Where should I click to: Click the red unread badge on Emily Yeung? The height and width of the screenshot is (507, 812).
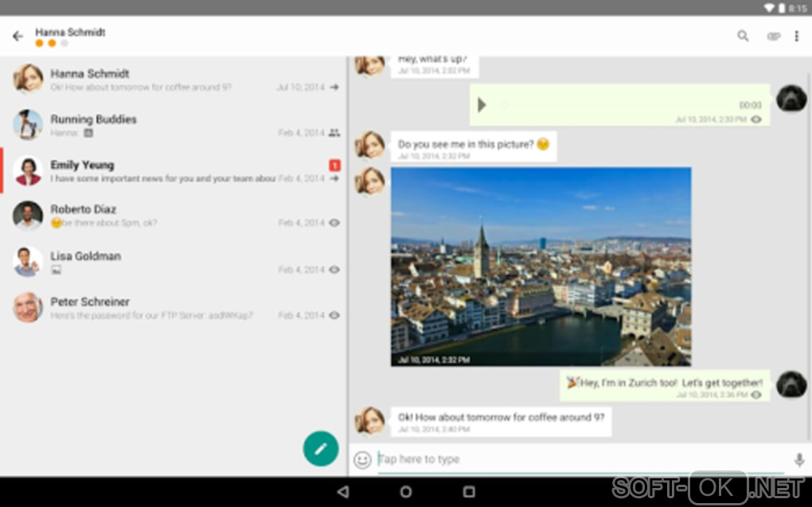tap(334, 166)
